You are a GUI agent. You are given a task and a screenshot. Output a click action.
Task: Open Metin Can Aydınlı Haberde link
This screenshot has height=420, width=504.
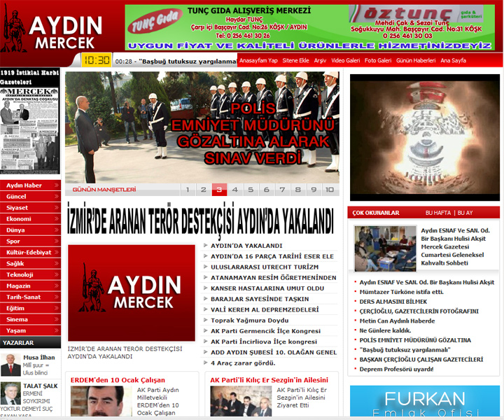coord(397,321)
